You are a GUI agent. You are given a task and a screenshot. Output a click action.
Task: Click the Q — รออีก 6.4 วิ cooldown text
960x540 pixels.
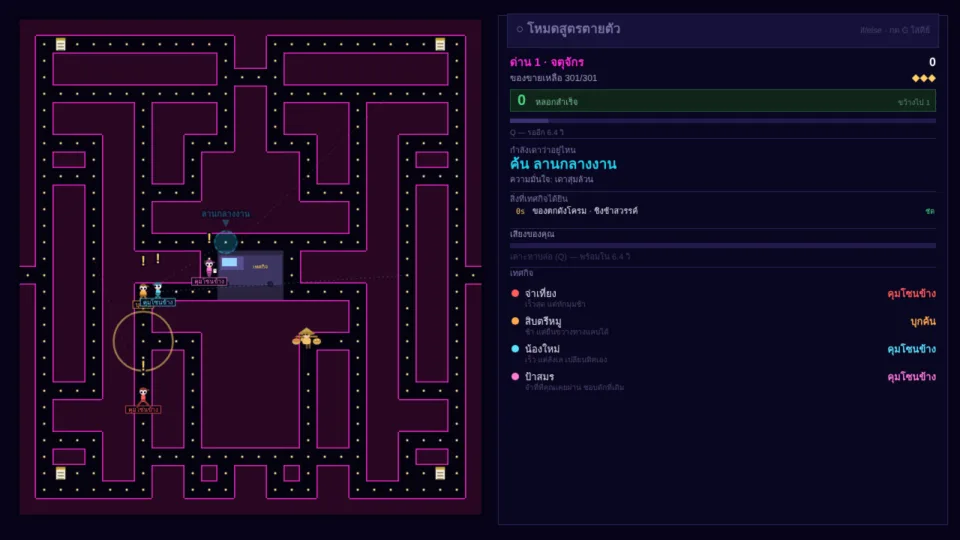(537, 132)
